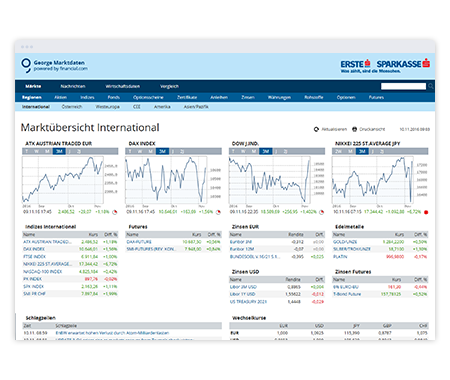Click the red status dot under NIKKEI chart
Viewport: 450px width, 380px height.
[426, 212]
